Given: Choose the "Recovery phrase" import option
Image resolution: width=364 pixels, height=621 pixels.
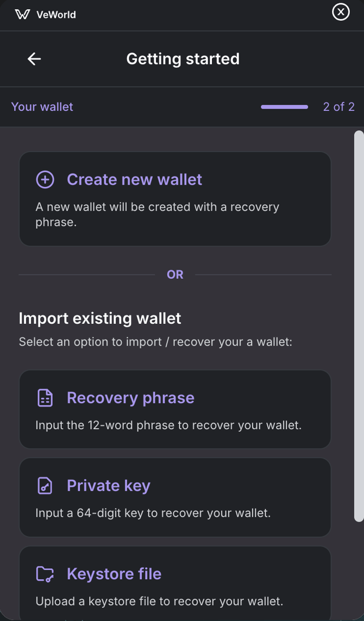Looking at the screenshot, I should click(x=130, y=398).
